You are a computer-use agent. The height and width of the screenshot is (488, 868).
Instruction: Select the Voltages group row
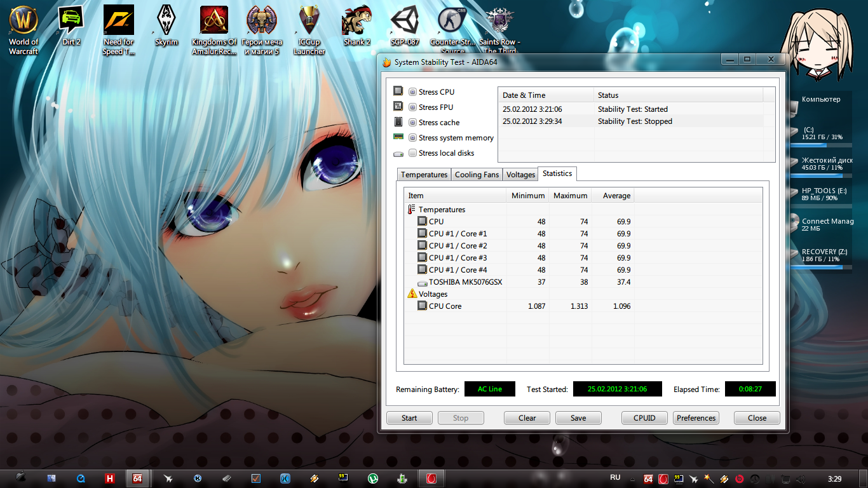click(583, 294)
